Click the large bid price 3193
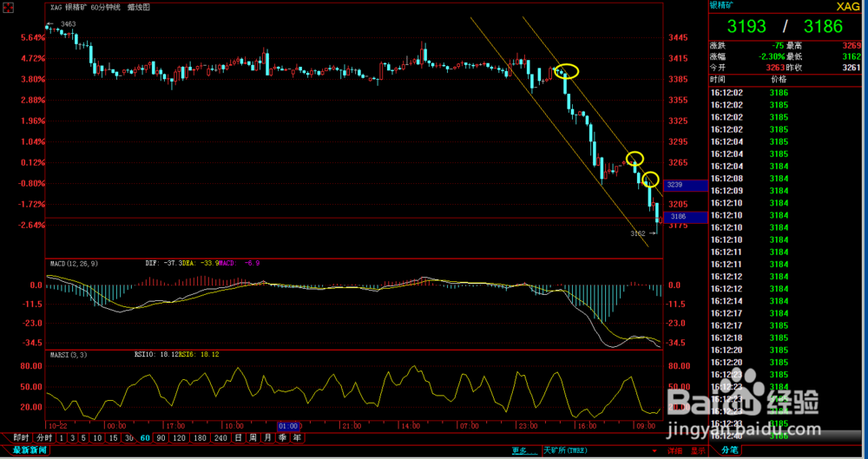Image resolution: width=868 pixels, height=459 pixels. [746, 26]
